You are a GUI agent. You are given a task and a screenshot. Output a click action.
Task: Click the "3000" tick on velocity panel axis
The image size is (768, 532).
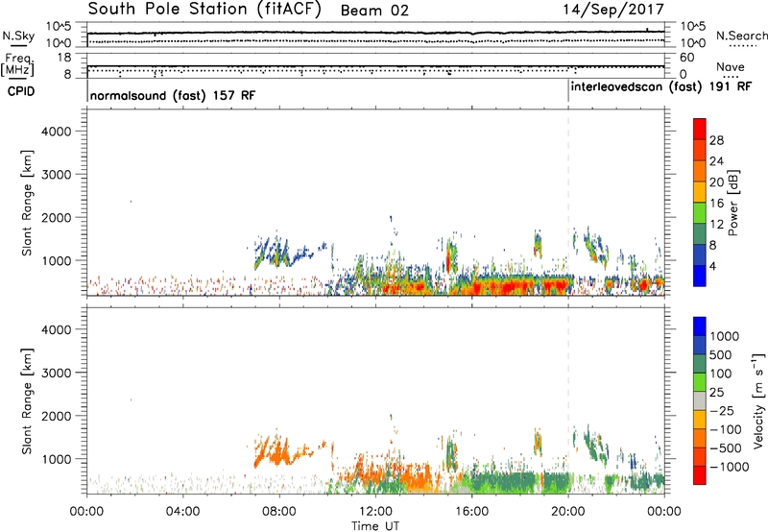click(x=56, y=373)
